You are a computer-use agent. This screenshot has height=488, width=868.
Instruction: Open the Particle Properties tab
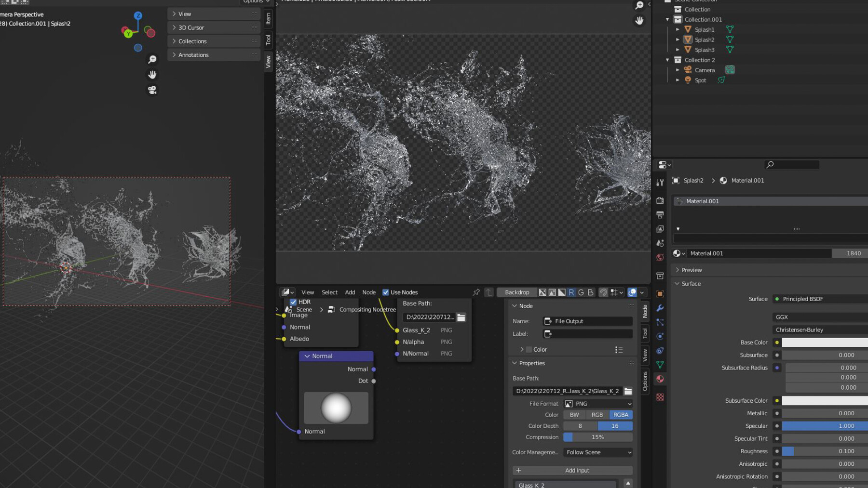[x=661, y=322]
